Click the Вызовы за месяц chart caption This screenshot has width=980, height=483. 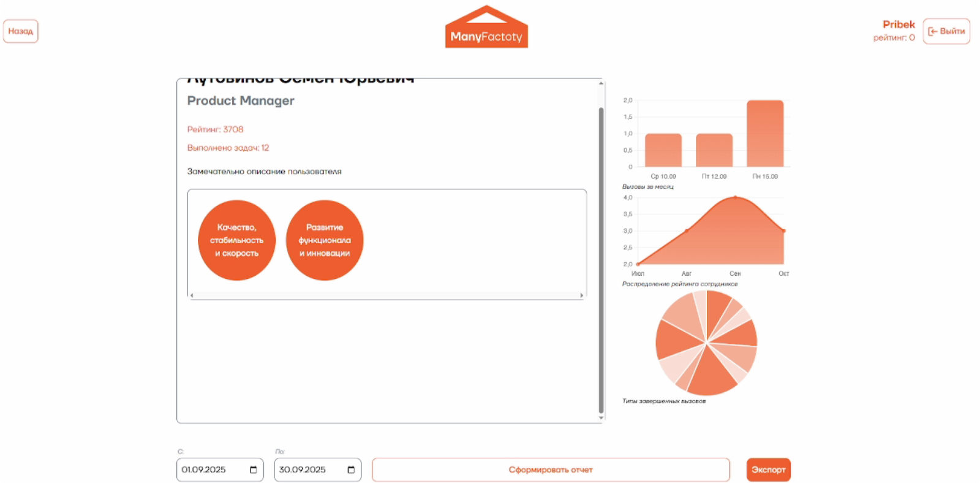(648, 187)
